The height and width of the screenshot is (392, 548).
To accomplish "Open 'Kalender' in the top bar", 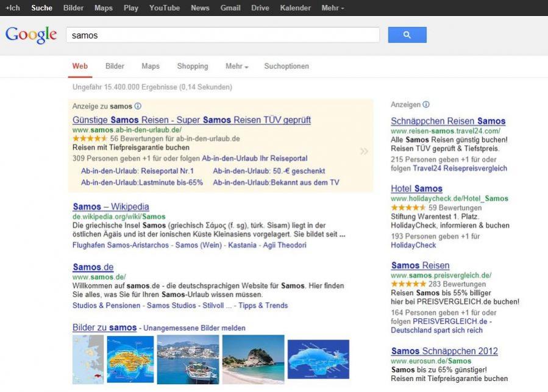I will click(x=295, y=8).
